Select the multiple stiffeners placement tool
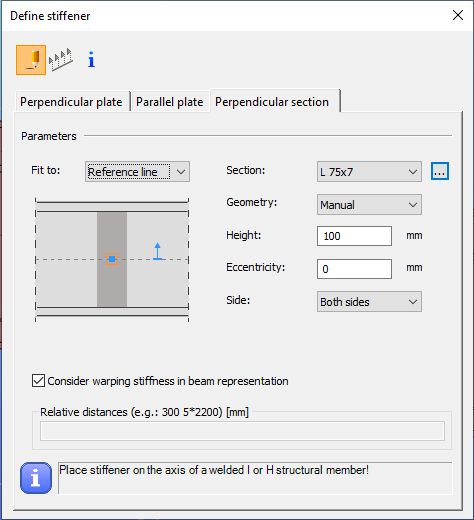Screen dimensions: 474x520 pos(60,60)
